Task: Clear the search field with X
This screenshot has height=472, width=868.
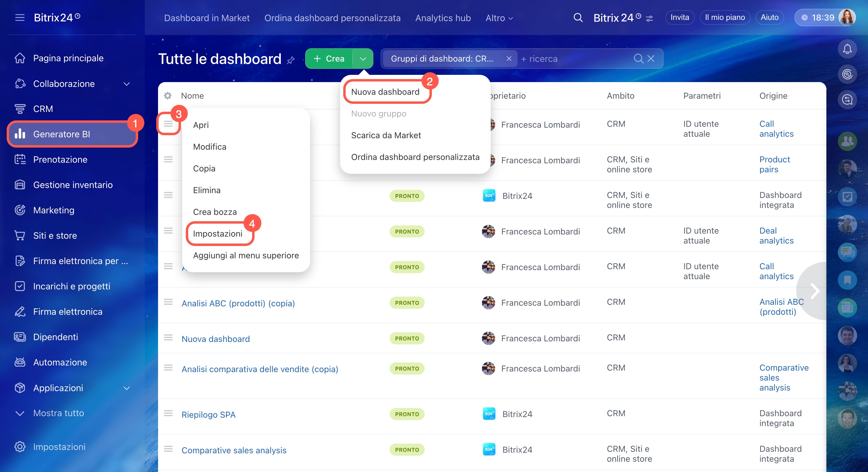Action: [651, 59]
